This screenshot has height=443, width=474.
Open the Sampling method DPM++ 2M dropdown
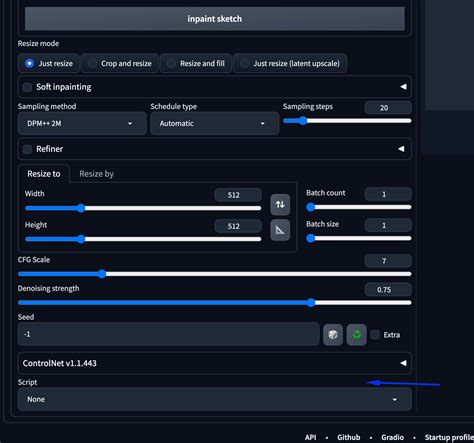click(x=82, y=123)
